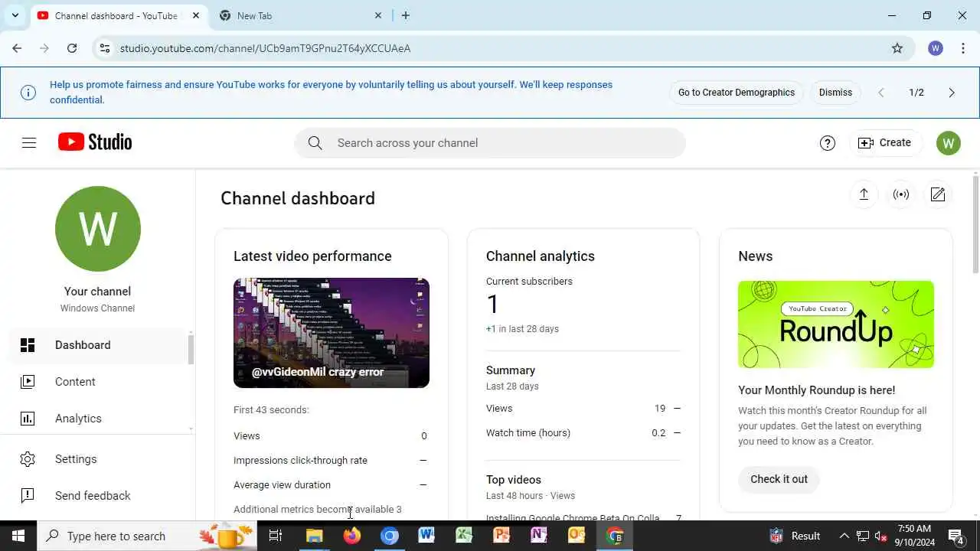980x551 pixels.
Task: Open Firefox from the taskbar
Action: (352, 536)
